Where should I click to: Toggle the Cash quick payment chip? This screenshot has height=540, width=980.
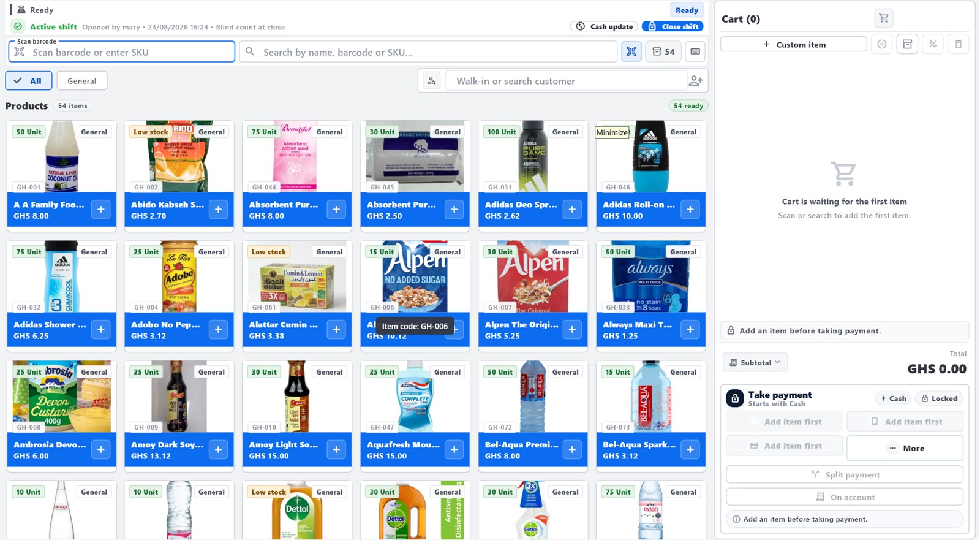point(894,398)
